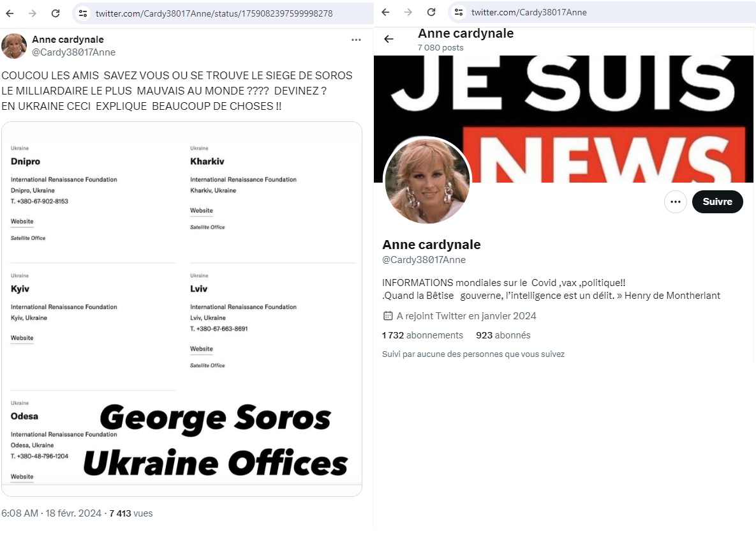Open the 923 abonnés followers list
The height and width of the screenshot is (537, 756).
pos(503,335)
